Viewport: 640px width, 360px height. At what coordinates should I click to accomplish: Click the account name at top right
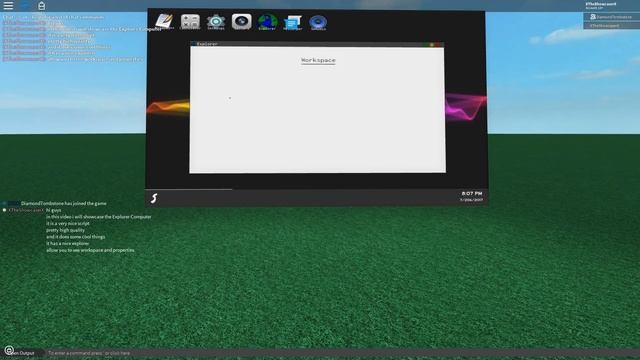click(x=600, y=4)
